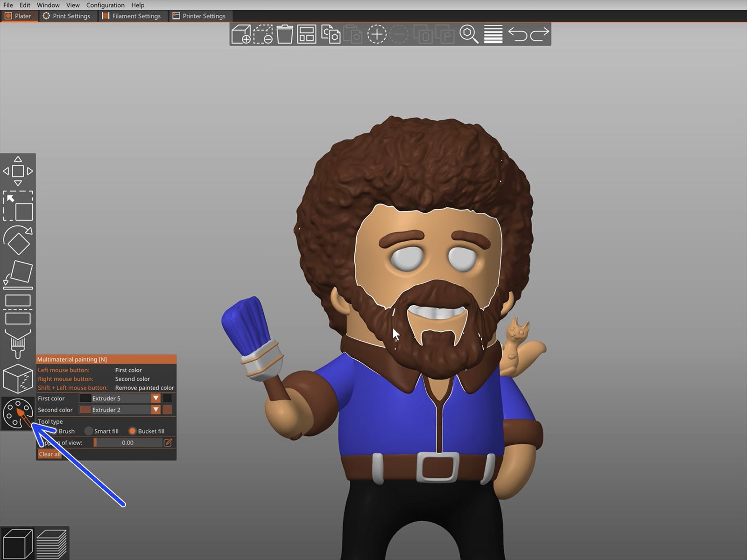Click the Clear all button
The image size is (747, 560).
[49, 454]
